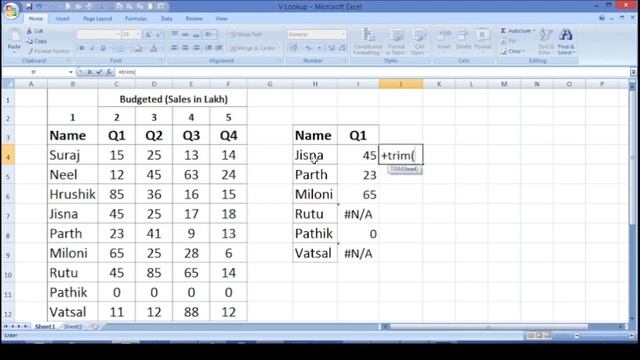This screenshot has width=640, height=360.
Task: Open Format as Table gallery
Action: [x=396, y=41]
